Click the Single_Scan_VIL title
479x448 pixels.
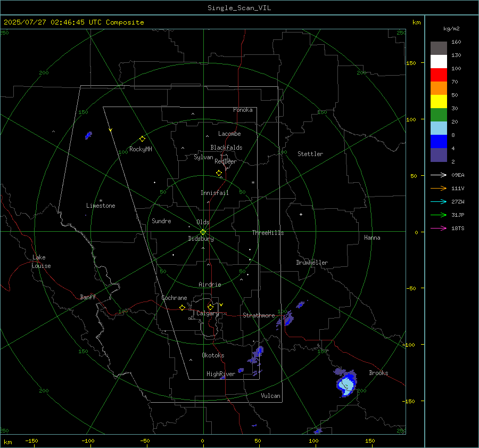pyautogui.click(x=239, y=8)
